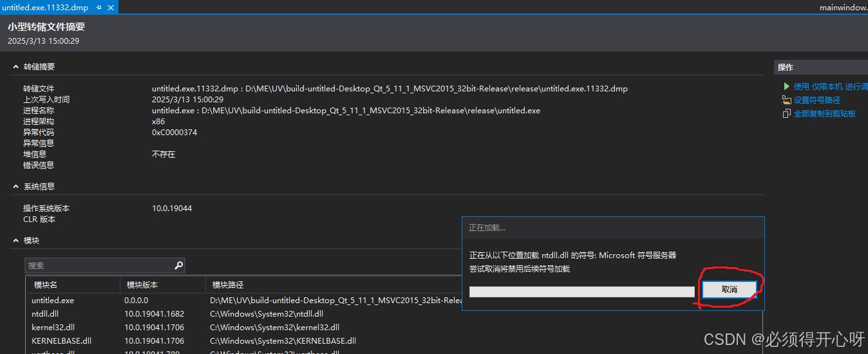The width and height of the screenshot is (868, 354).
Task: Collapse the 转储摘要 section
Action: coord(15,67)
